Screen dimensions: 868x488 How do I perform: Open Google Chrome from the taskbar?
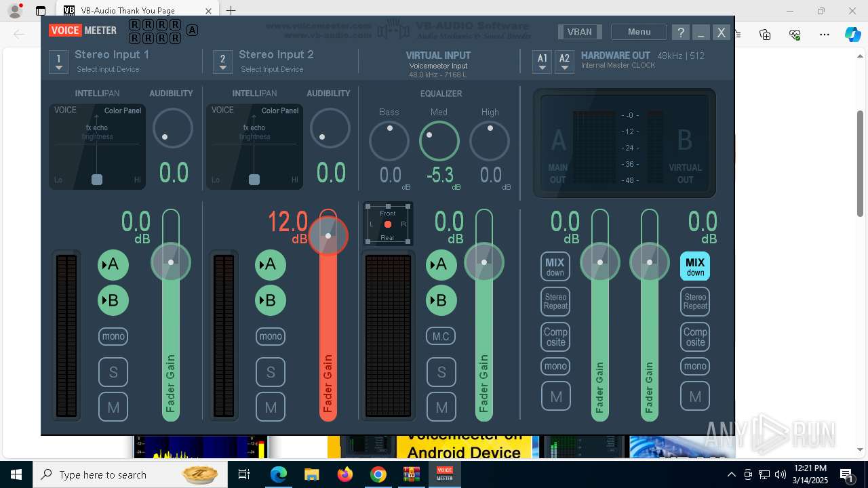pyautogui.click(x=378, y=474)
